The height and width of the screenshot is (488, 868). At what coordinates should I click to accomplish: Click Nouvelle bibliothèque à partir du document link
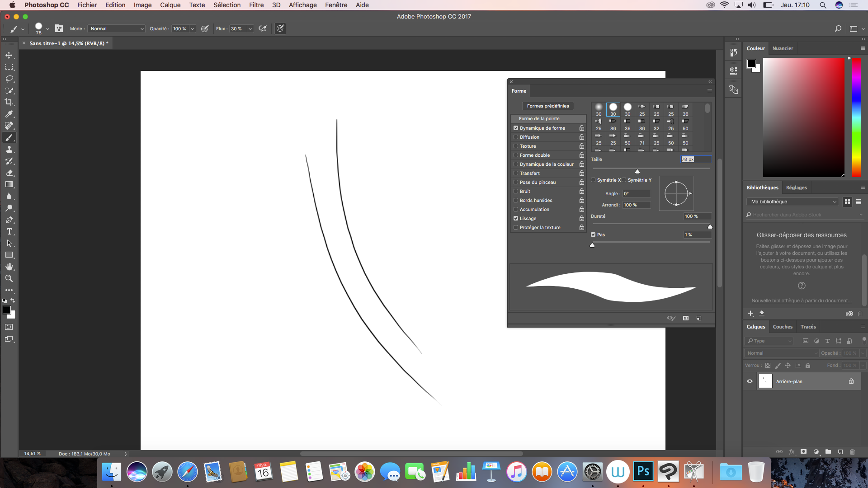[x=801, y=300]
